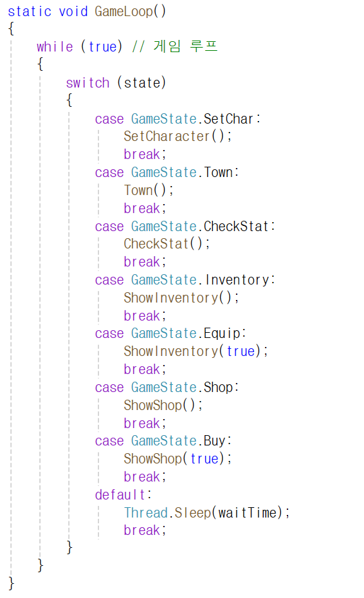Click GameState.Shop case label
The height and width of the screenshot is (598, 364).
182,388
